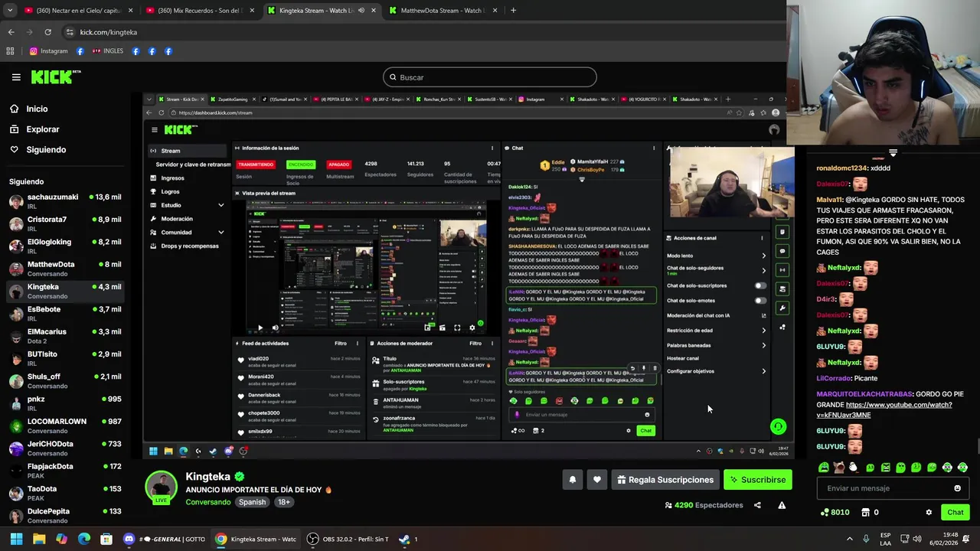Open Siguiendo in the sidebar
The width and height of the screenshot is (980, 551).
[46, 149]
